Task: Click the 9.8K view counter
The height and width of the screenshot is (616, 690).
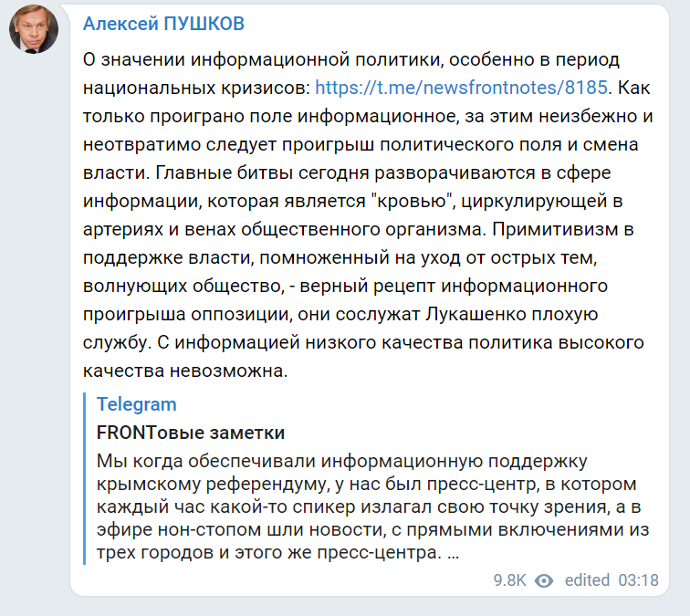Action: [x=509, y=579]
